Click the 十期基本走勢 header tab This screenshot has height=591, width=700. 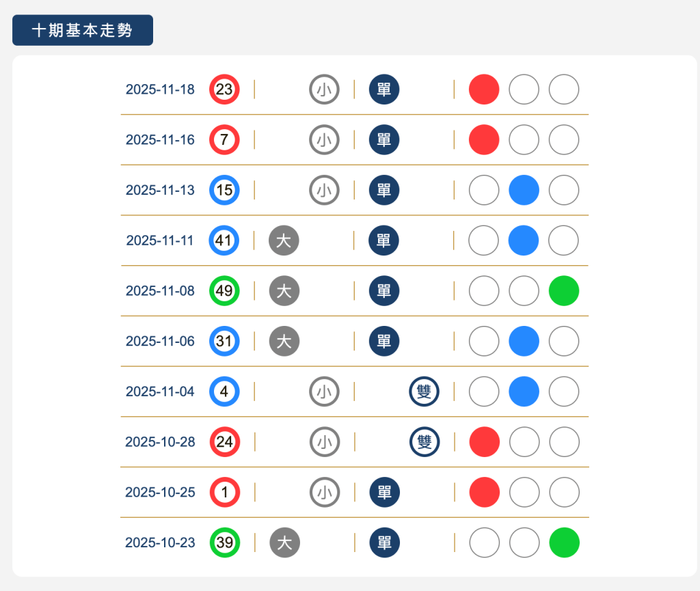(x=83, y=31)
